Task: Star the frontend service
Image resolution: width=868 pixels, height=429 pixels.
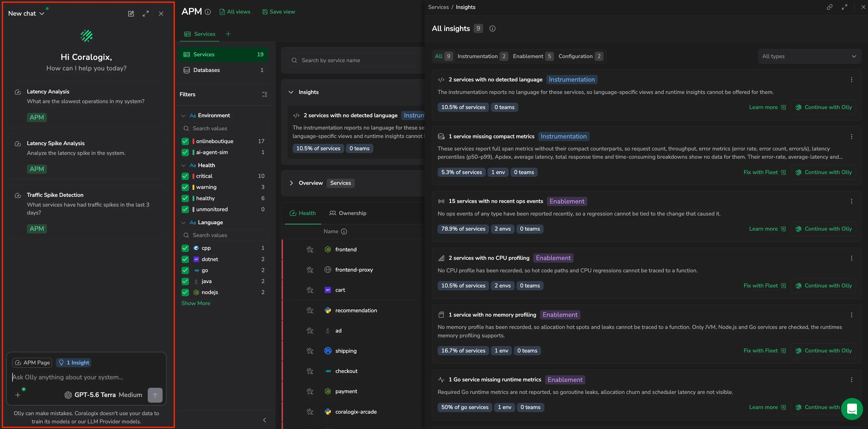Action: (310, 250)
